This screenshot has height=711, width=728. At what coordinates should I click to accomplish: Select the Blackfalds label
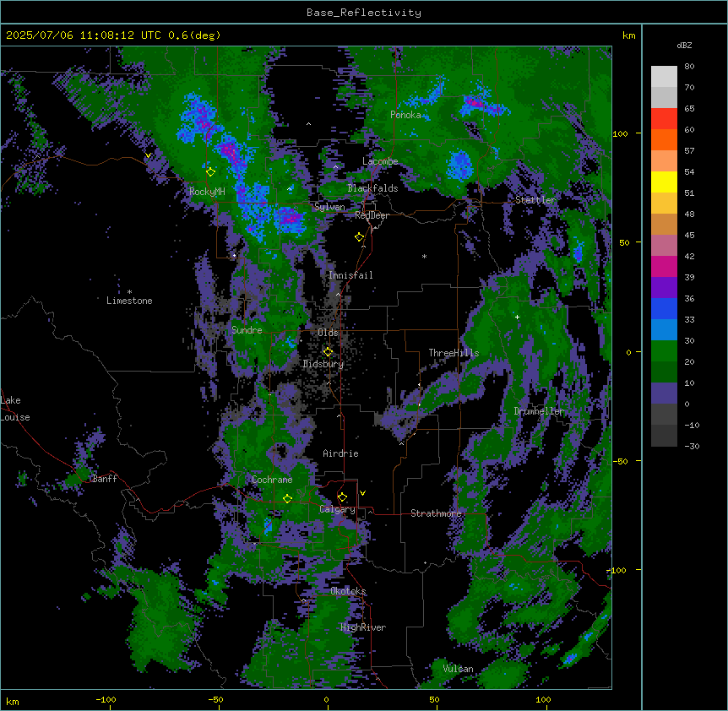pos(372,188)
